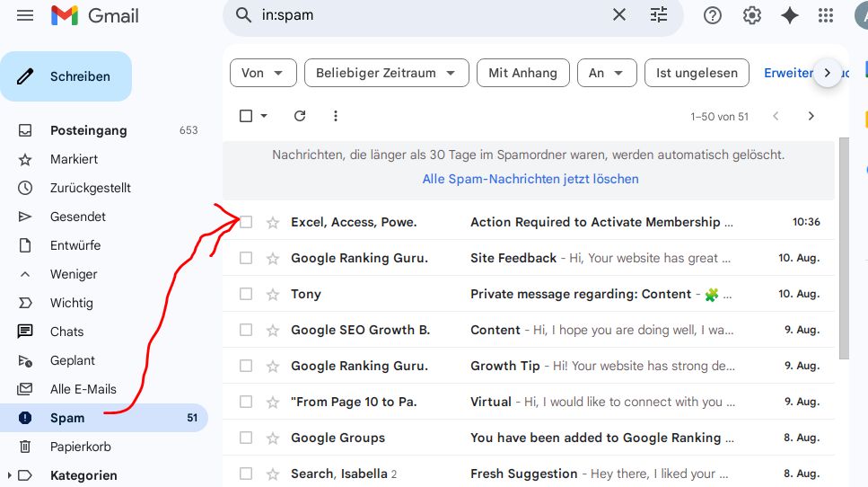The height and width of the screenshot is (487, 868).
Task: Tick checkbox for Tony email
Action: point(246,294)
